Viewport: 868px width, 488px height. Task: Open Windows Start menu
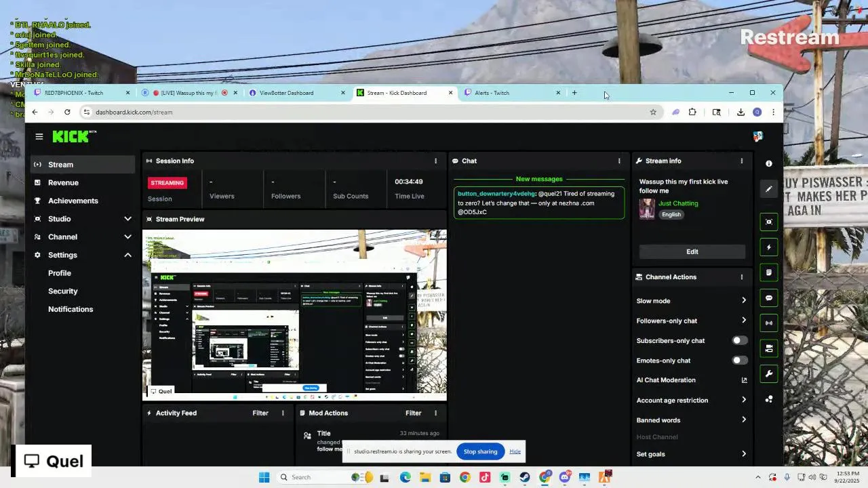tap(264, 477)
